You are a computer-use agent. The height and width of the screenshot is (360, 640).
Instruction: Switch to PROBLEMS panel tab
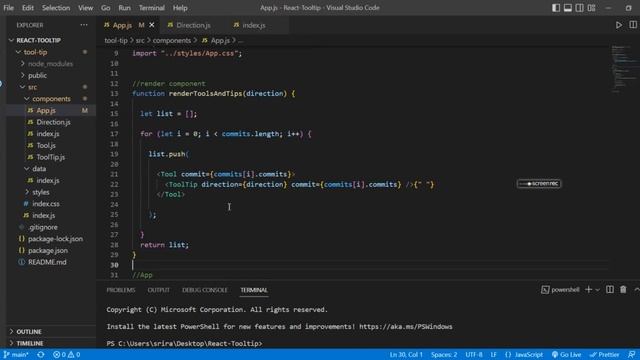point(121,290)
